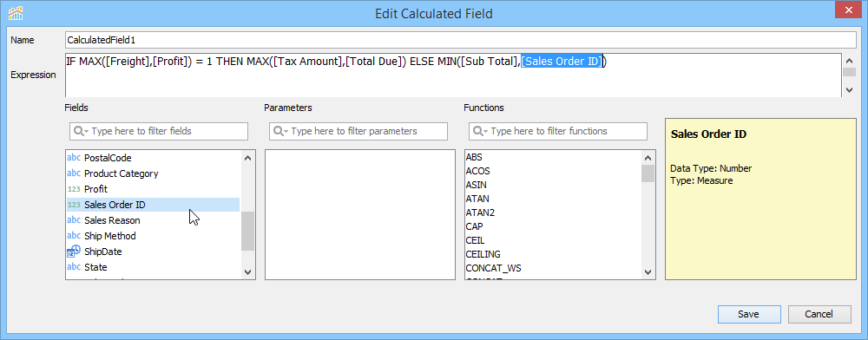This screenshot has height=340, width=868.
Task: Select the CEILING function from list
Action: 483,254
